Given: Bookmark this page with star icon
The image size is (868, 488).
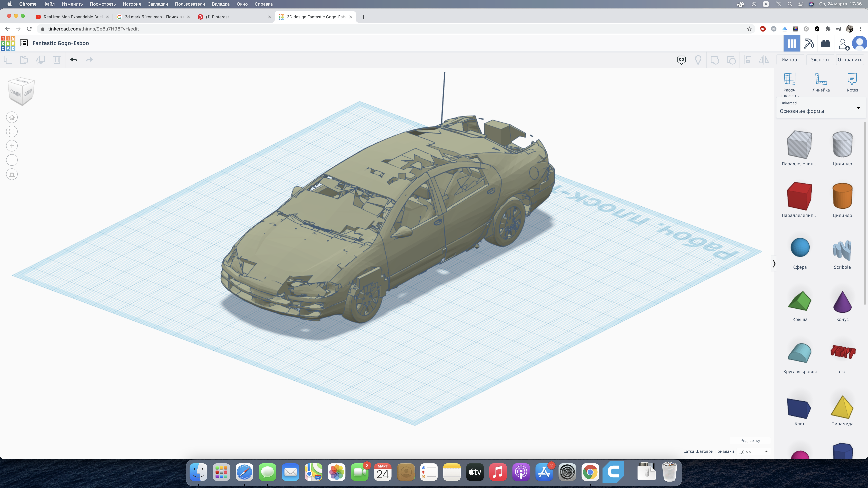Looking at the screenshot, I should click(749, 29).
